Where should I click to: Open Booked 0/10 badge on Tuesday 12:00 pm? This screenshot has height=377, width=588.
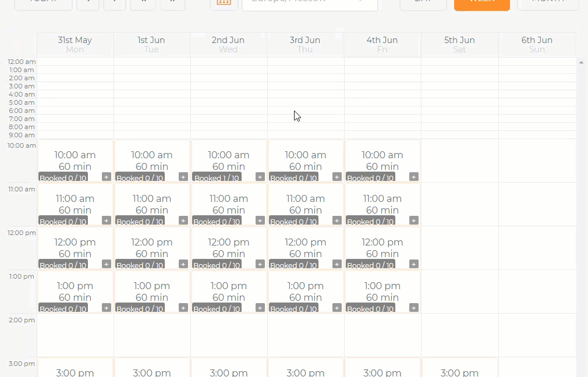coord(140,265)
